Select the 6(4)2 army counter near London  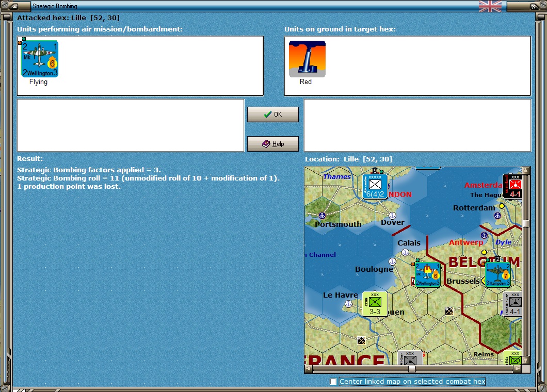(x=375, y=187)
